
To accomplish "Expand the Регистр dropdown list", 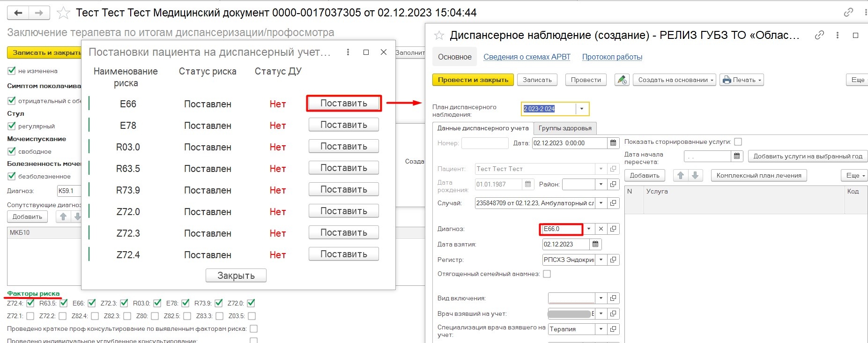I will coord(601,260).
